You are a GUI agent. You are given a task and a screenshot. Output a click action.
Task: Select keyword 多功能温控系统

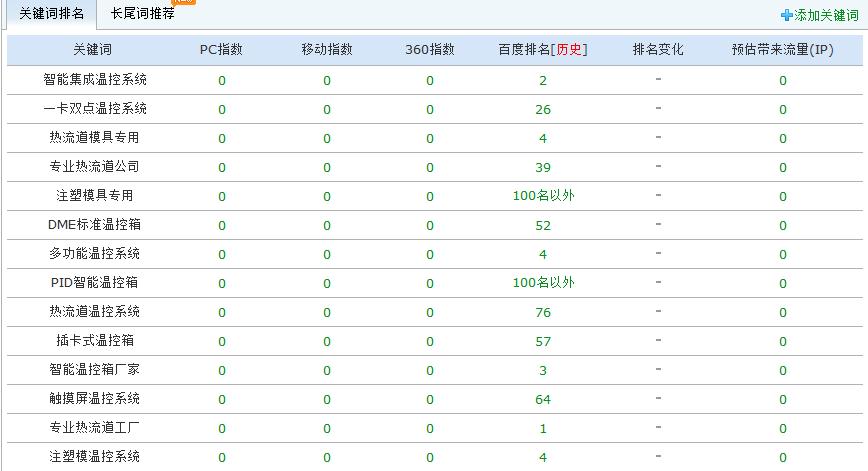click(x=95, y=253)
